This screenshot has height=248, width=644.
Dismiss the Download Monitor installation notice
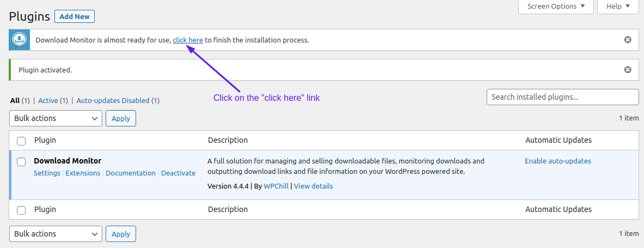pos(628,40)
